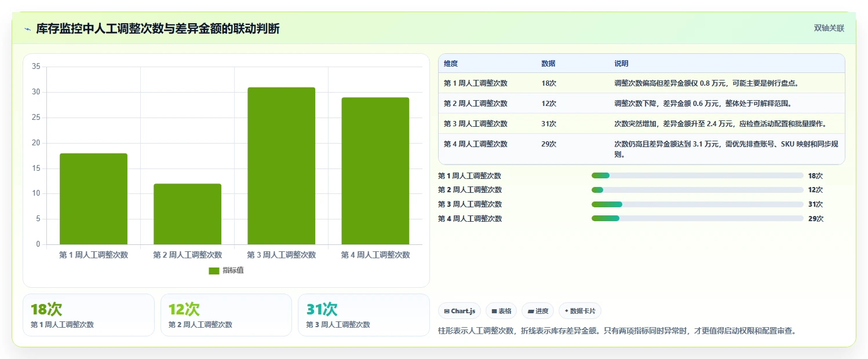
Task: Click description mentioning 0.8 万元 例行盘点
Action: click(707, 83)
